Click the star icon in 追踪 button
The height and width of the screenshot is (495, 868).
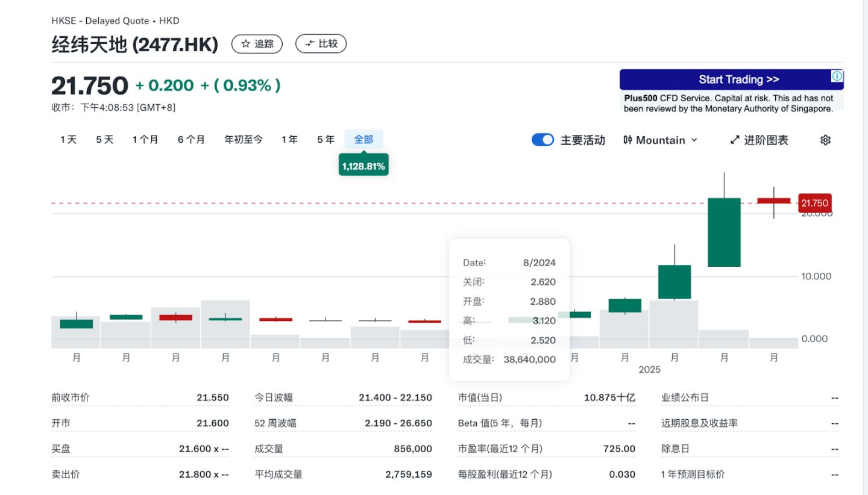[x=245, y=44]
